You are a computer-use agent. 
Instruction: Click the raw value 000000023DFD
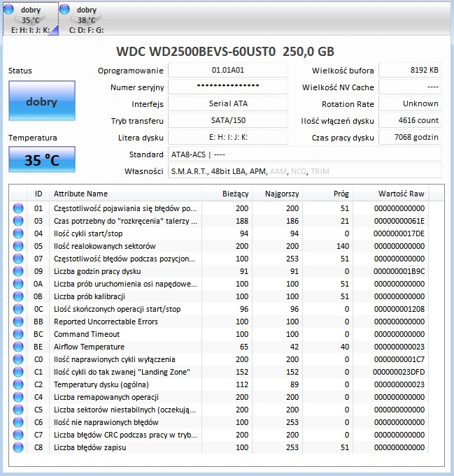click(x=399, y=372)
